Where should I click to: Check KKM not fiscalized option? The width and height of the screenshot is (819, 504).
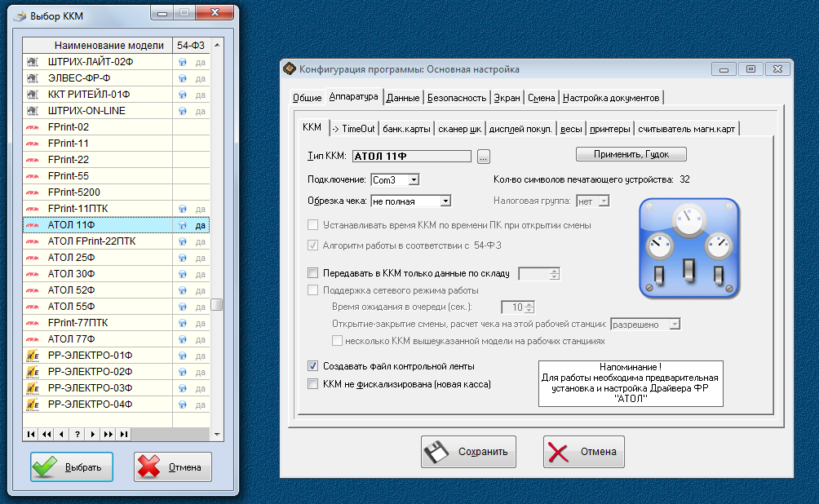(x=313, y=384)
